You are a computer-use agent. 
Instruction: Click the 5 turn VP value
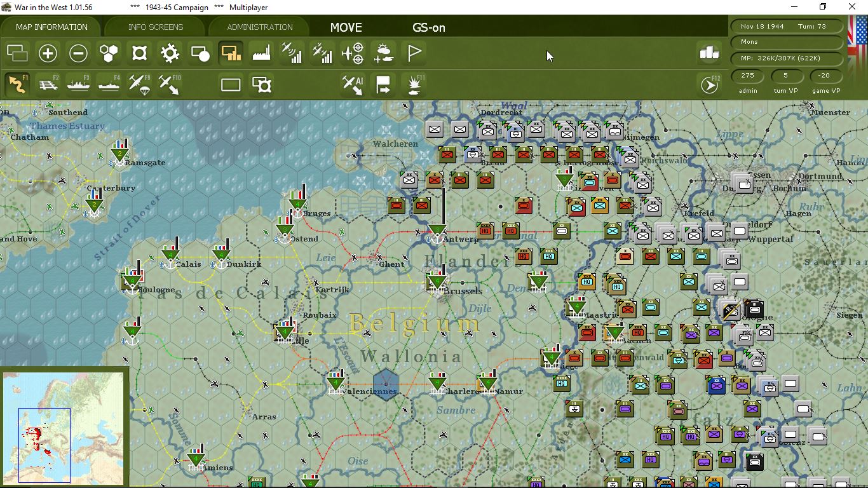pos(786,75)
